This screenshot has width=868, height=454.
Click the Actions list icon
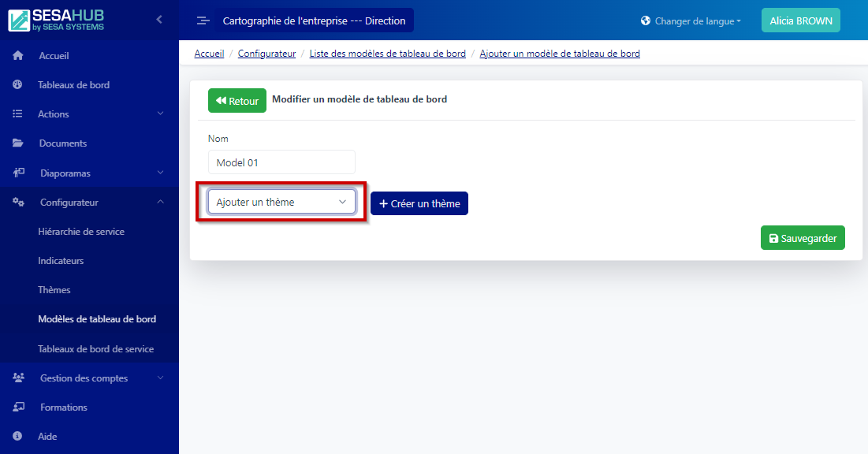click(17, 113)
